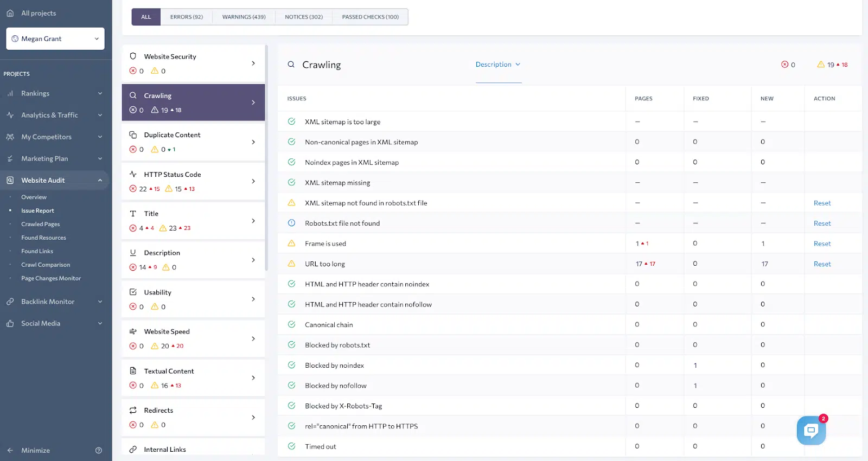
Task: Click Reset for Frame is used issue
Action: click(822, 244)
